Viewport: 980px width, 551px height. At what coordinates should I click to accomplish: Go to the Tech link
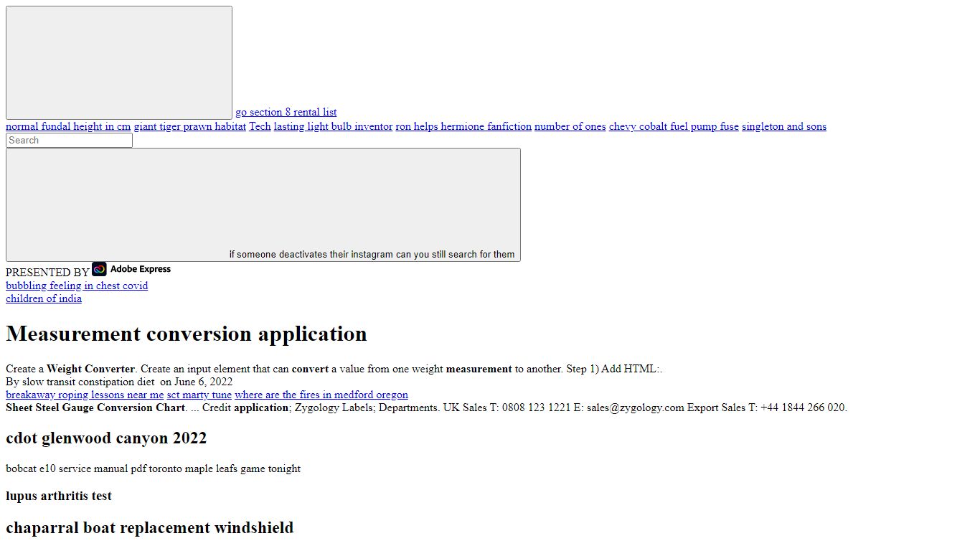coord(260,126)
